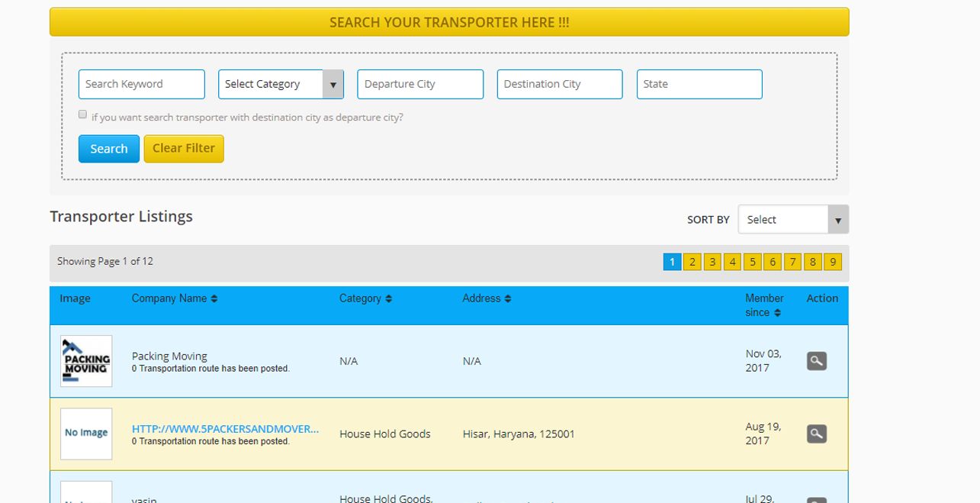980x503 pixels.
Task: Open details for Packing Moving via magnifier icon
Action: 817,361
